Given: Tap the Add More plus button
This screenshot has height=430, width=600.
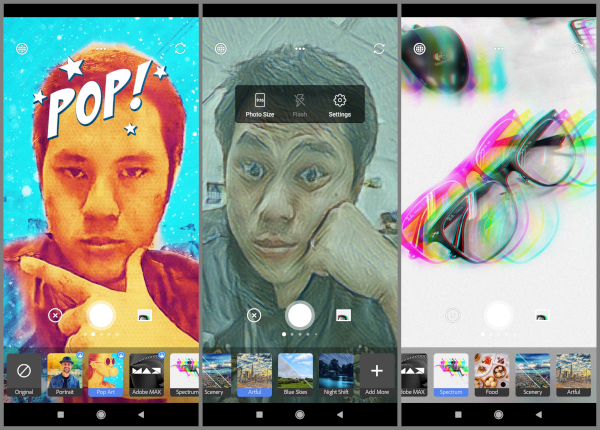Looking at the screenshot, I should click(x=377, y=375).
